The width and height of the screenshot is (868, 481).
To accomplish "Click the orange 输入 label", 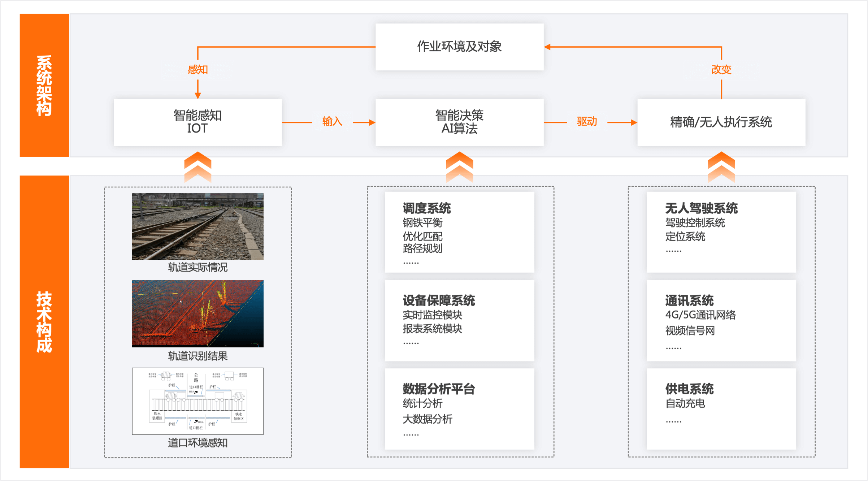I will click(x=332, y=121).
